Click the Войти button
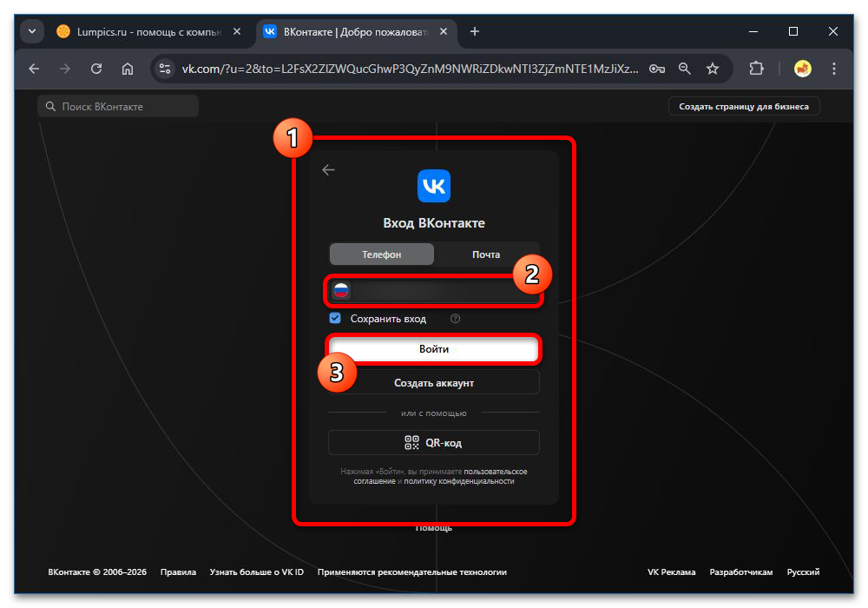Image resolution: width=868 pixels, height=608 pixels. coord(433,349)
